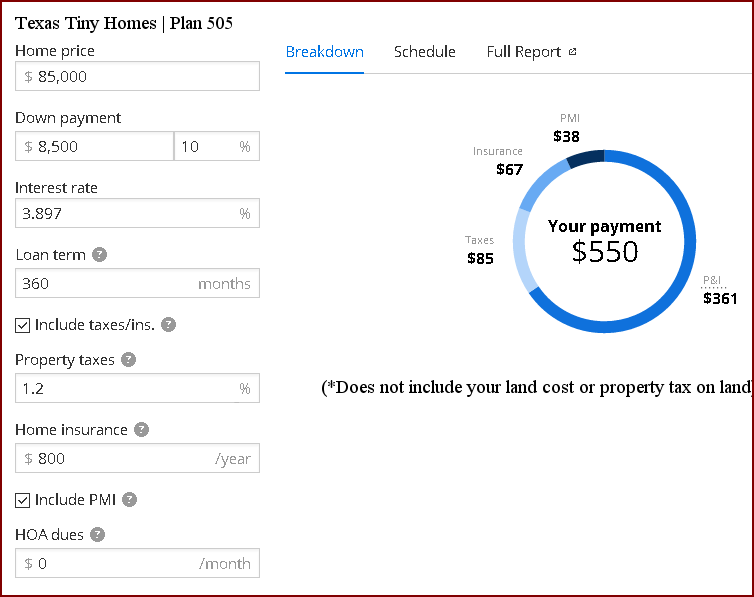Click the Interest rate input field
Viewport: 754px width, 597px height.
[x=126, y=213]
